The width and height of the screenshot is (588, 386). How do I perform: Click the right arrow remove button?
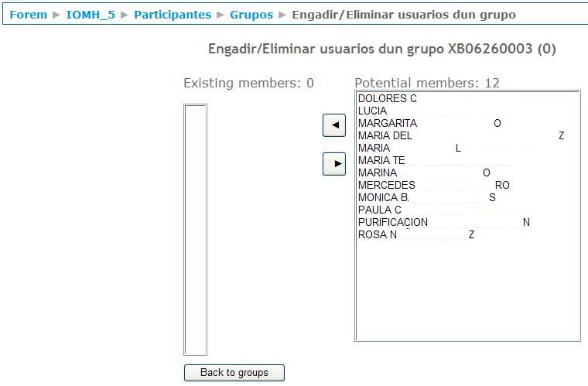tap(333, 163)
